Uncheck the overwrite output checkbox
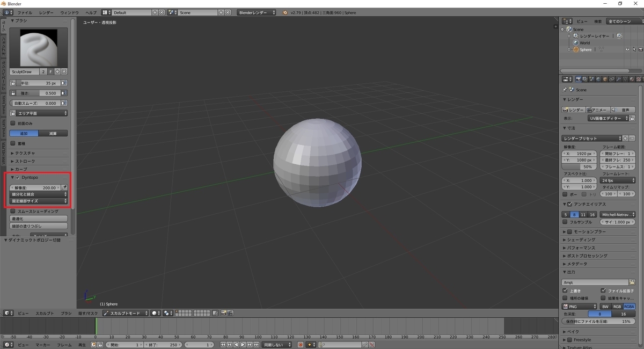 [565, 290]
